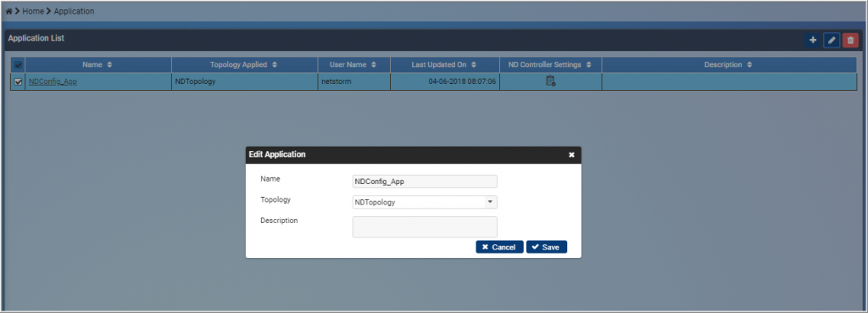
Task: Sort table by Topology Applied column
Action: tap(244, 64)
